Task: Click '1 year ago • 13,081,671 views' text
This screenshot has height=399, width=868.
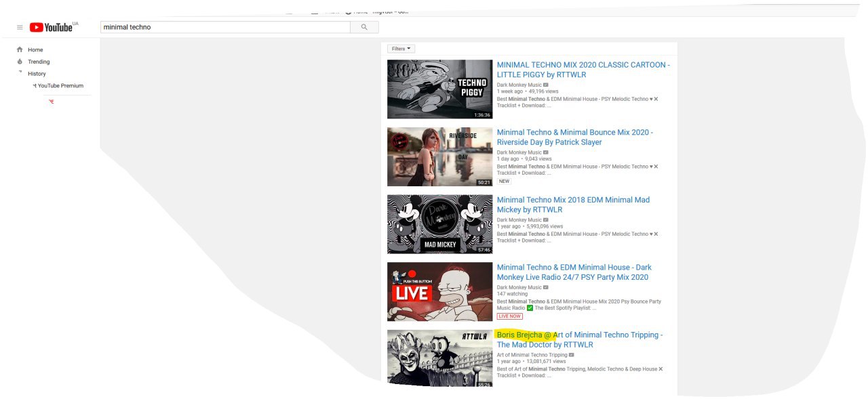Action: pos(531,361)
